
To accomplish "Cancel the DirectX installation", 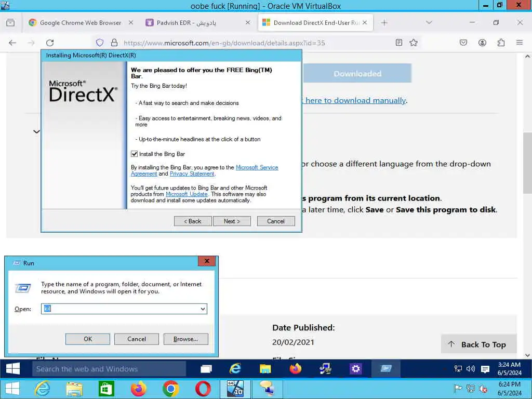I will 276,221.
